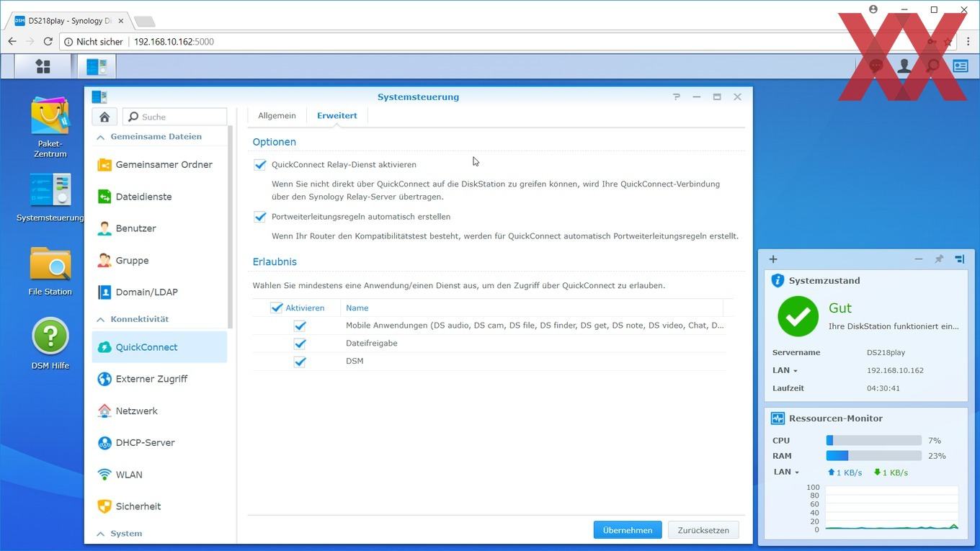Screen dimensions: 980x551
Task: Collapse Konnektivität section
Action: pos(101,319)
